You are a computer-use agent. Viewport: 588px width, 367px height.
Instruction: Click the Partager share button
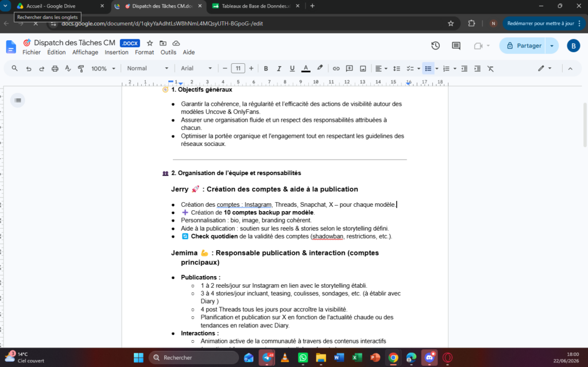click(x=524, y=46)
